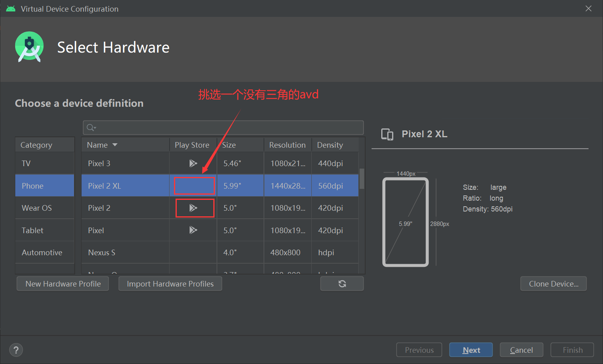Click the Next button
603x364 pixels.
click(471, 350)
